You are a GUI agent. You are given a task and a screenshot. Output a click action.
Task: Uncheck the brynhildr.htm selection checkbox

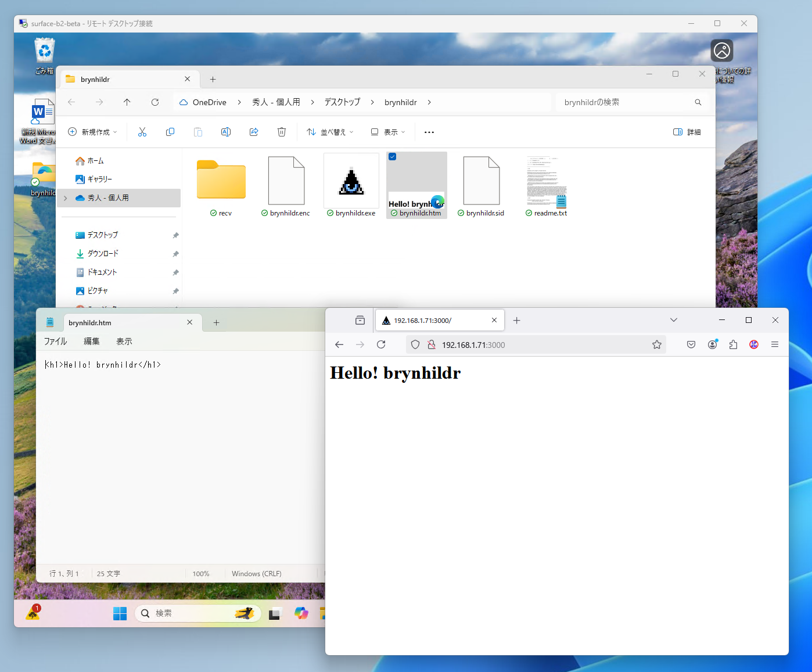click(x=393, y=156)
